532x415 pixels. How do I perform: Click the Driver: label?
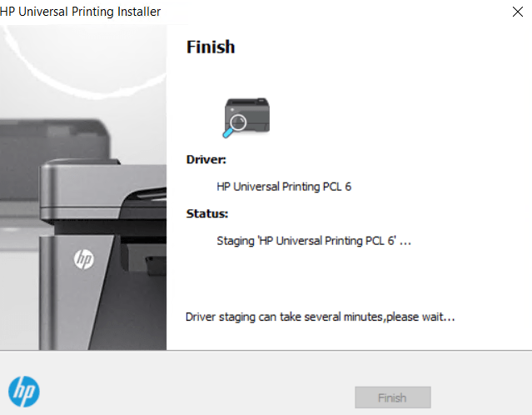point(206,159)
